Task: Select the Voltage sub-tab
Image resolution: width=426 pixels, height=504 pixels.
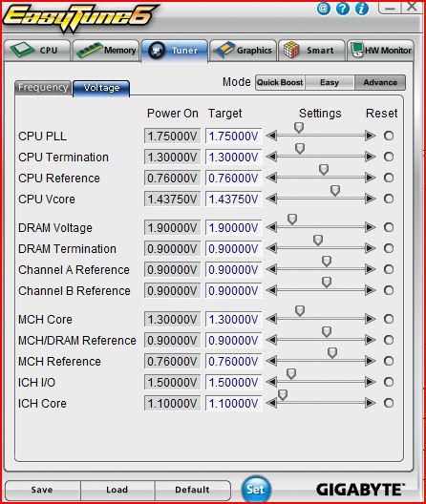Action: 101,88
